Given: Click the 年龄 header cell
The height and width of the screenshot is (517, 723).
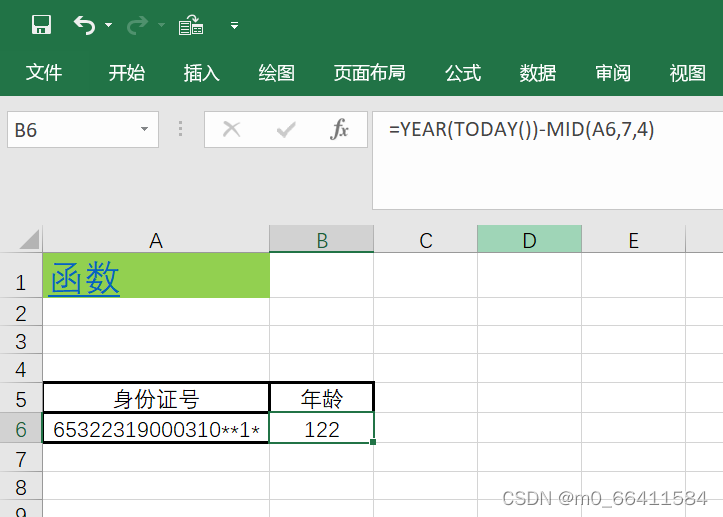Looking at the screenshot, I should point(322,398).
